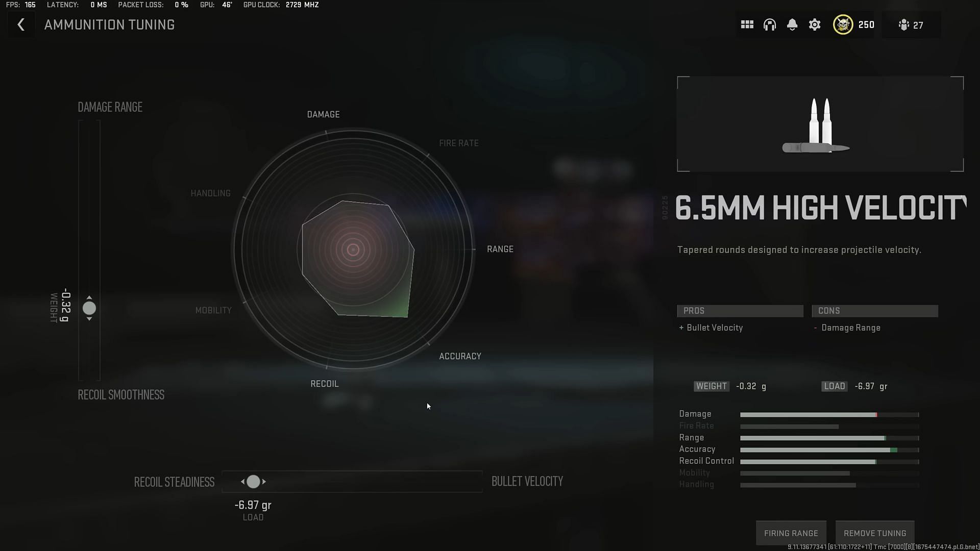Select the headphones audio icon
The width and height of the screenshot is (980, 551).
(769, 25)
